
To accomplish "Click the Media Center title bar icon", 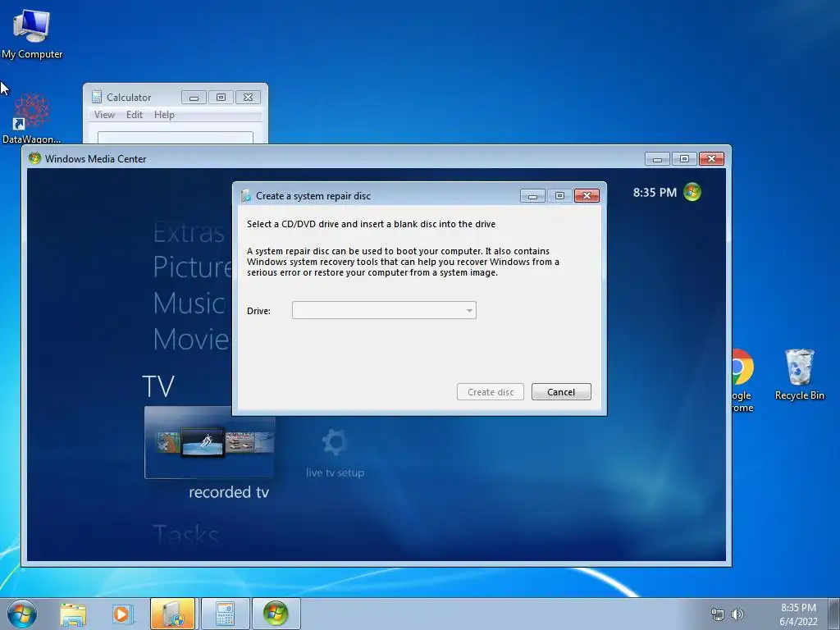I will click(34, 158).
